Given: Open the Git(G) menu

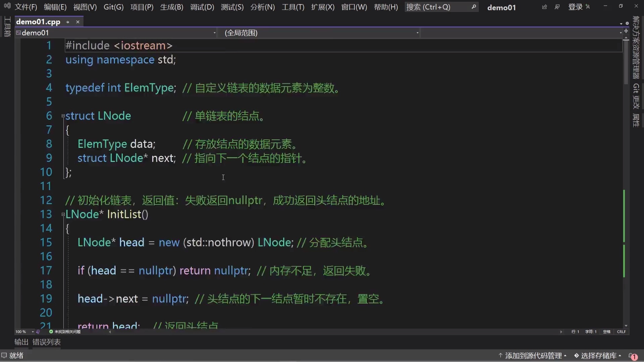Looking at the screenshot, I should pos(113,7).
